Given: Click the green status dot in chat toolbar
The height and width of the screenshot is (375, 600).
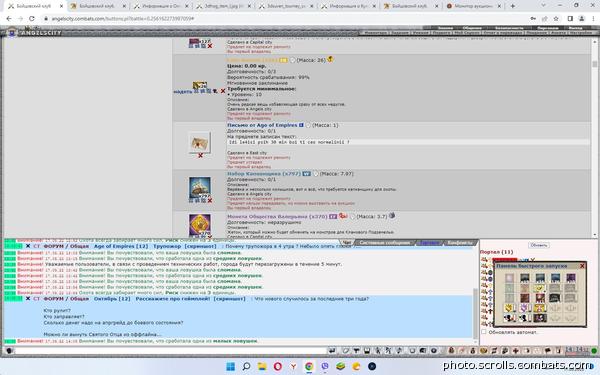Looking at the screenshot, I should [594, 351].
